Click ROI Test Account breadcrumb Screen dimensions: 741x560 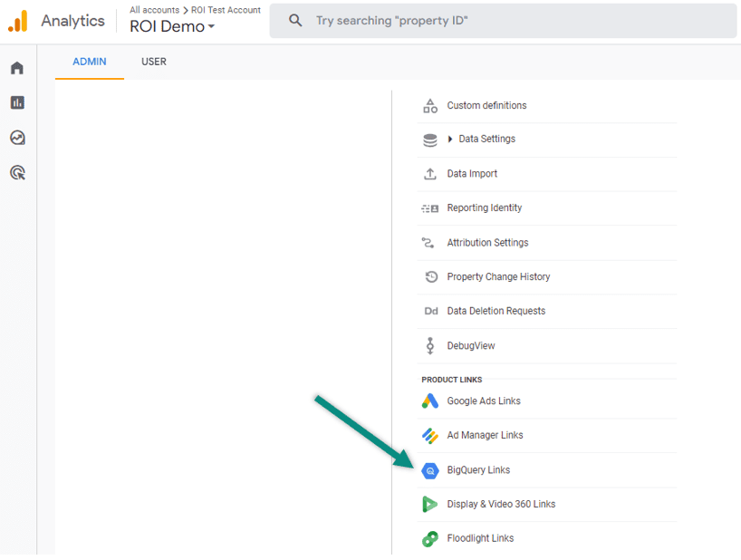226,10
